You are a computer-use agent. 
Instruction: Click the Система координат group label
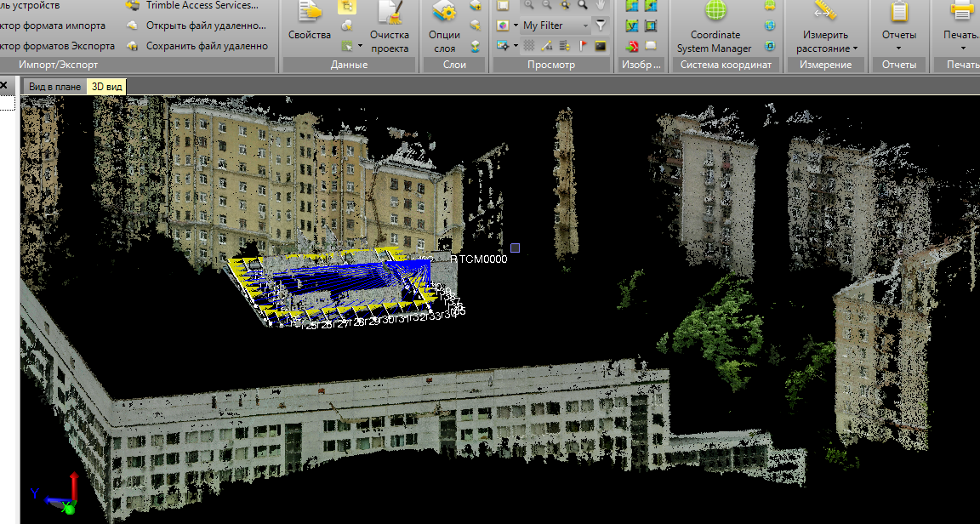[x=726, y=65]
